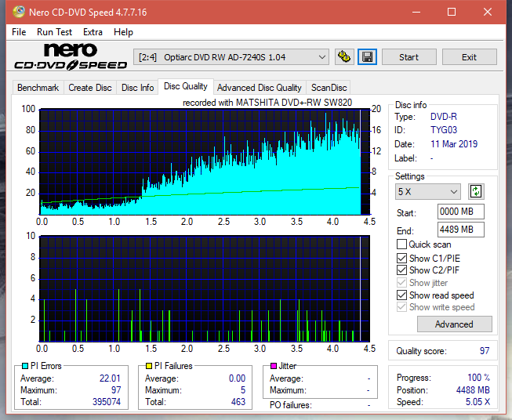Toggle the Show write speed checkbox
Viewport: 512px width, 420px height.
pos(401,307)
